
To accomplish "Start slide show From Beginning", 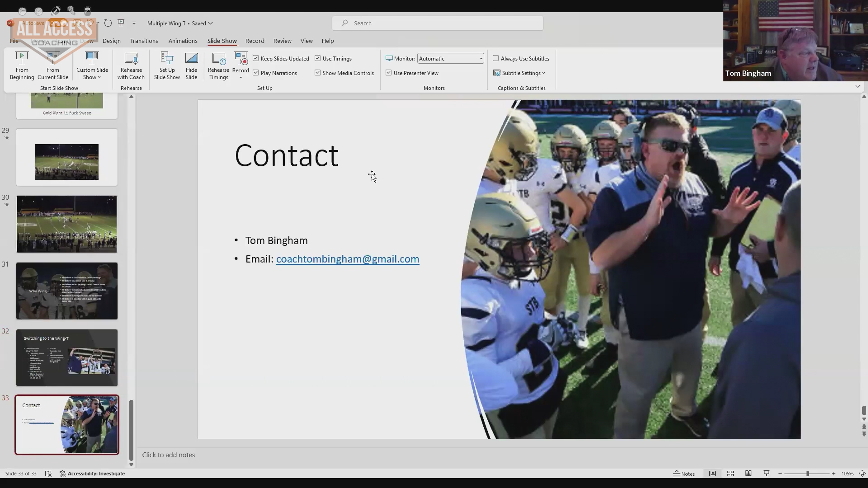I will click(x=22, y=66).
